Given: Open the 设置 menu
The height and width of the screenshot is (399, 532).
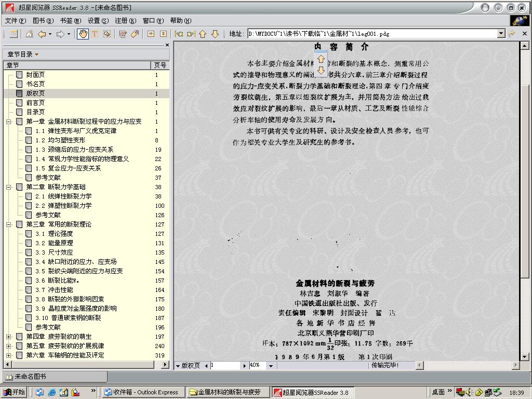Looking at the screenshot, I should [98, 21].
